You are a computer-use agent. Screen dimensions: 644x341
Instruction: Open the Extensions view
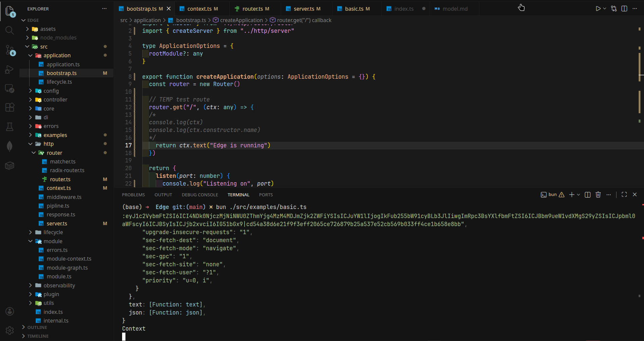(10, 107)
